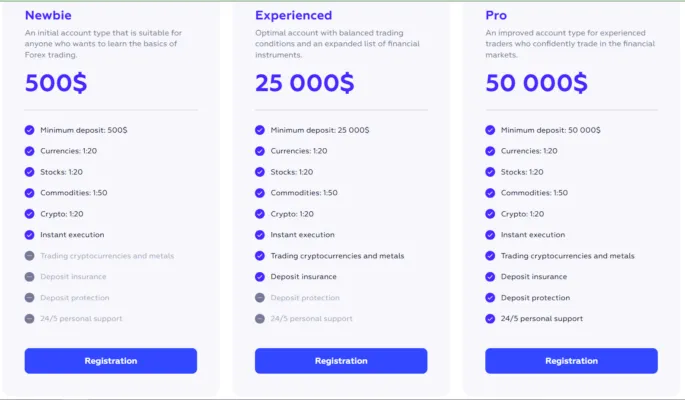Click checkmark next to Experienced Deposit insurance
Screen dimensions: 685x400
click(260, 277)
